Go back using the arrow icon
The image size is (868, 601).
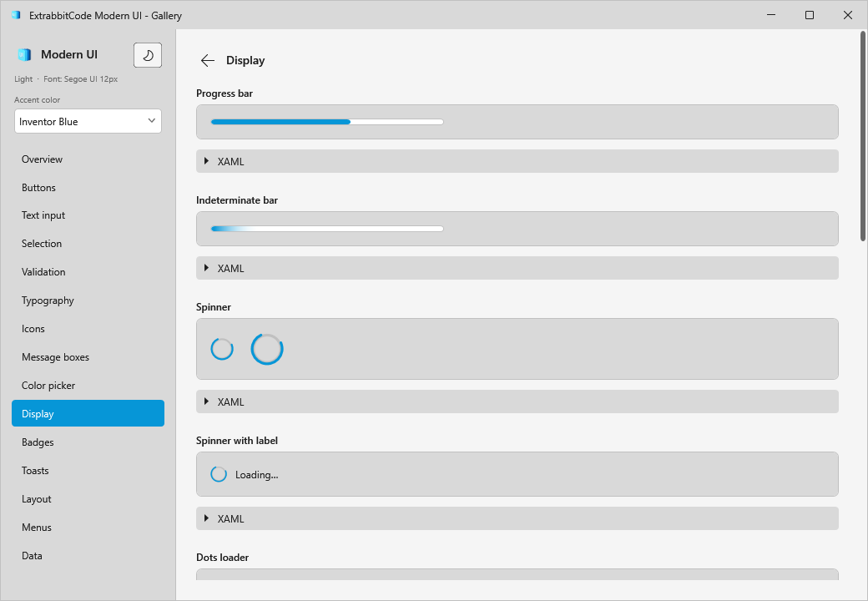point(208,60)
